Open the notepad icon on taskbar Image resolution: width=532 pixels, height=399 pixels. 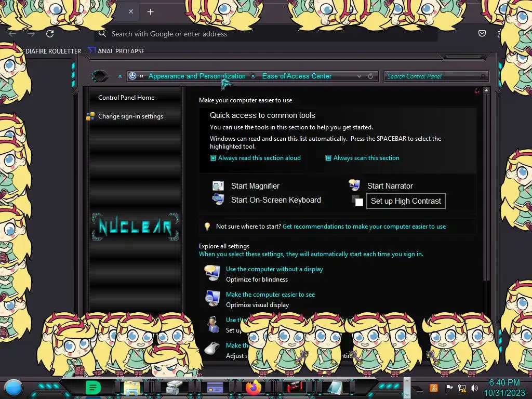335,388
